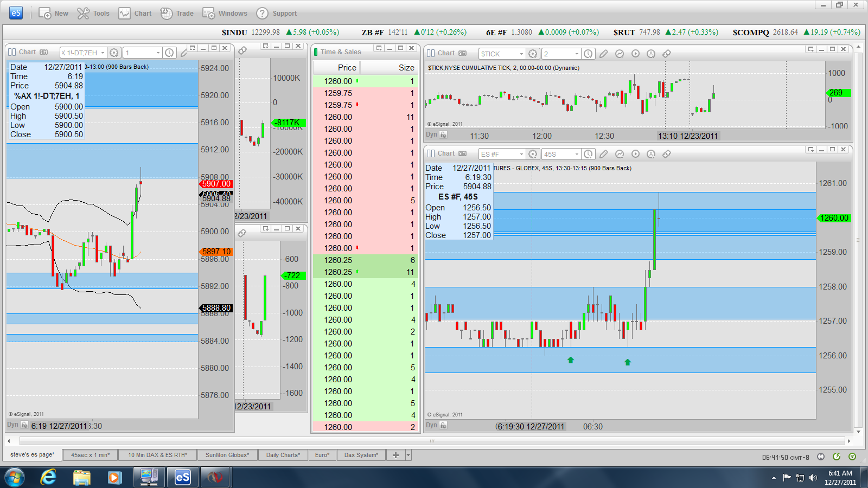Click time template clock icon in $TICK chart

(588, 54)
